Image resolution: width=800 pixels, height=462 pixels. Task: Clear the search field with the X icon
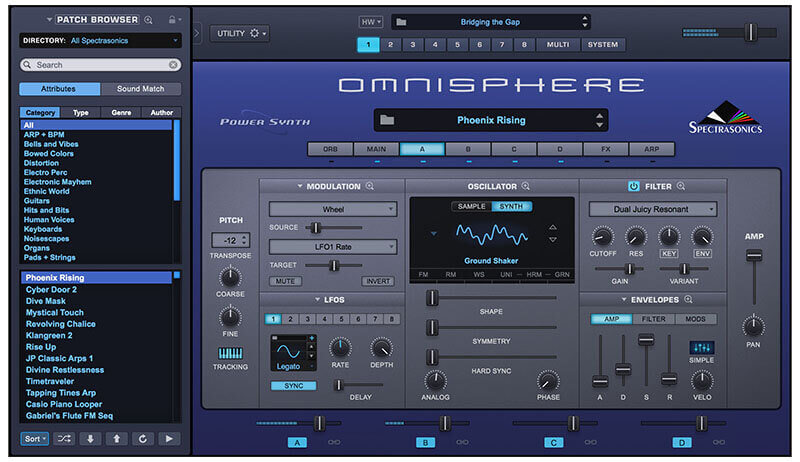point(173,65)
